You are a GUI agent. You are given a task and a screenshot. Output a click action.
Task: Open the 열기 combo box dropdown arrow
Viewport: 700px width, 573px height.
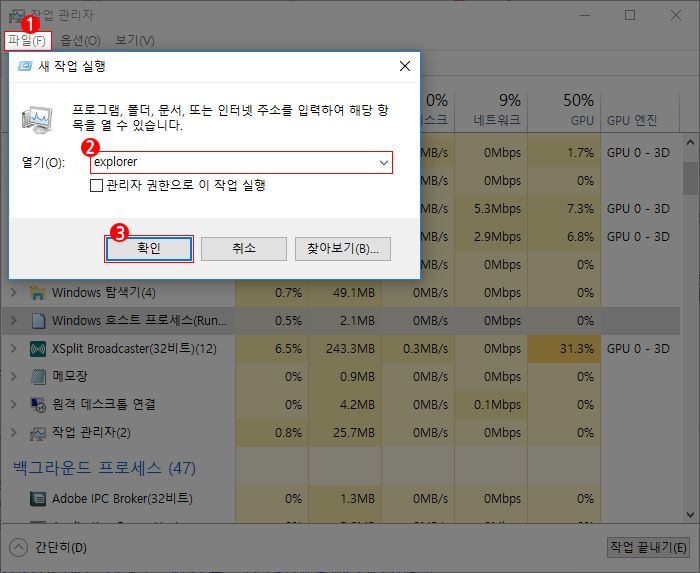coord(384,162)
